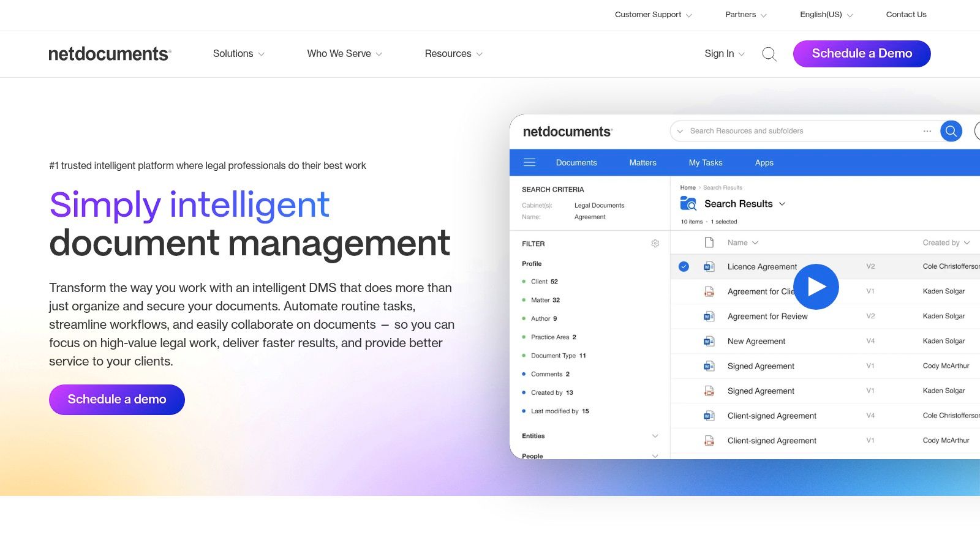Click PDF icon for Agreement for Client row
Viewport: 980px width, 551px height.
click(709, 291)
